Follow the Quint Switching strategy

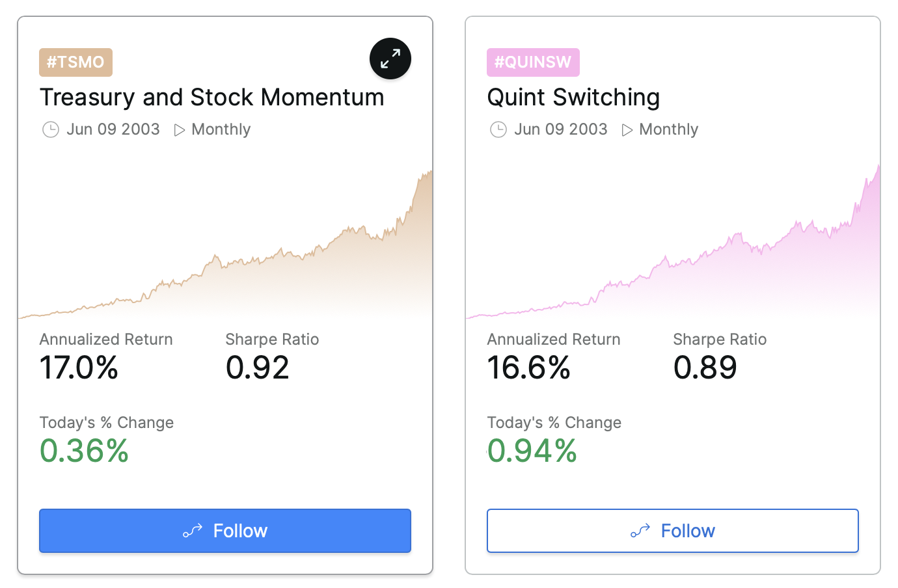(x=673, y=531)
